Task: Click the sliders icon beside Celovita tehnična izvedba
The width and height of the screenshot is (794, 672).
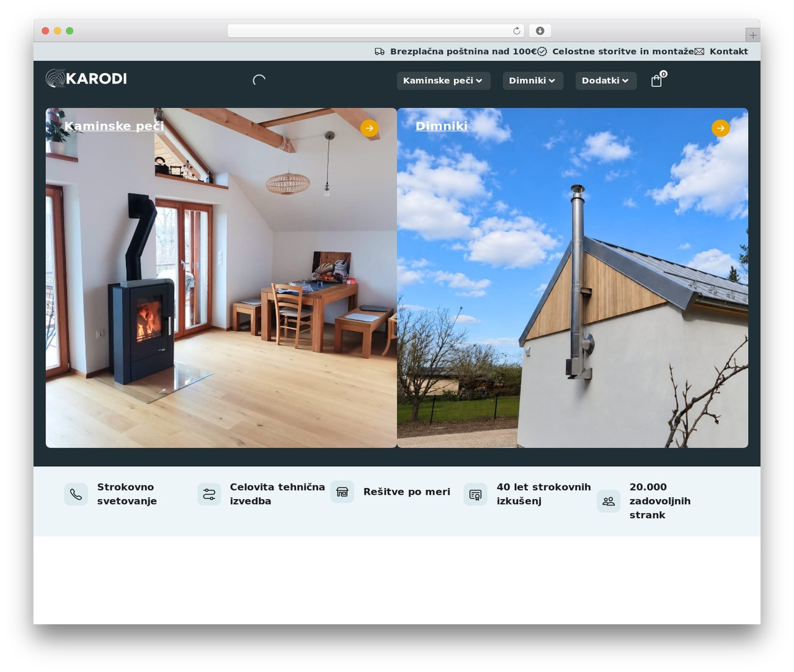Action: [209, 494]
